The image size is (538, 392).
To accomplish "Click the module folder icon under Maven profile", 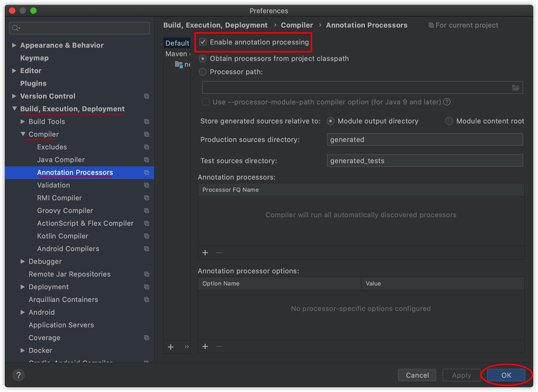I will (x=179, y=64).
